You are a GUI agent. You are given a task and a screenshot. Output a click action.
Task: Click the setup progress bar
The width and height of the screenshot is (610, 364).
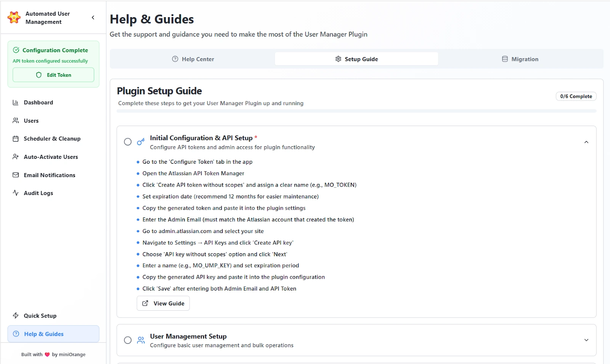point(356,111)
